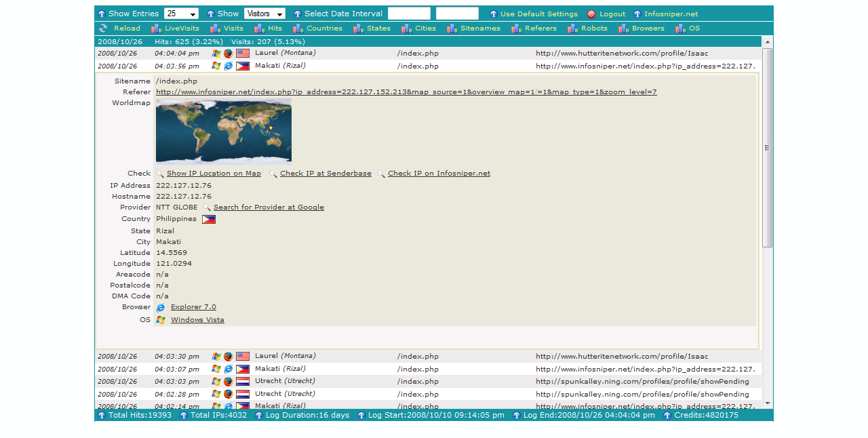Click the info icon beside Show Entries
868x438 pixels.
point(102,14)
